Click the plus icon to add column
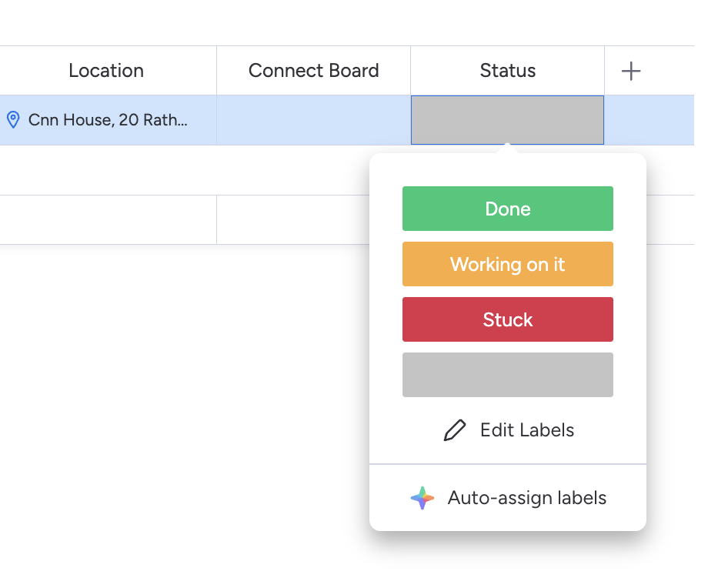708x588 pixels. 631,71
